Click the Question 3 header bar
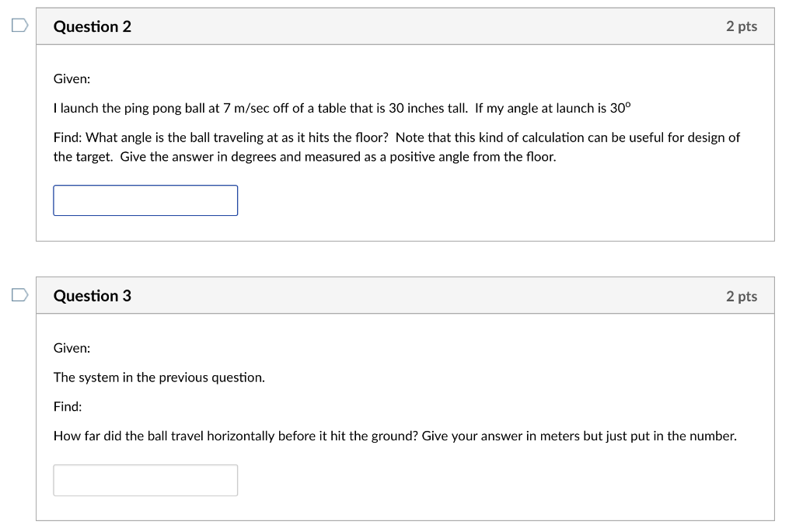796x532 pixels. (405, 295)
